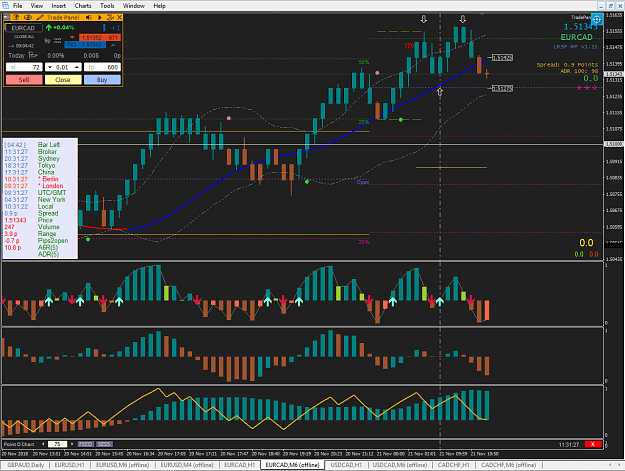Viewport: 625px width, 471px height.
Task: Toggle the SESS button in the Point-O-Chart bar
Action: click(104, 444)
